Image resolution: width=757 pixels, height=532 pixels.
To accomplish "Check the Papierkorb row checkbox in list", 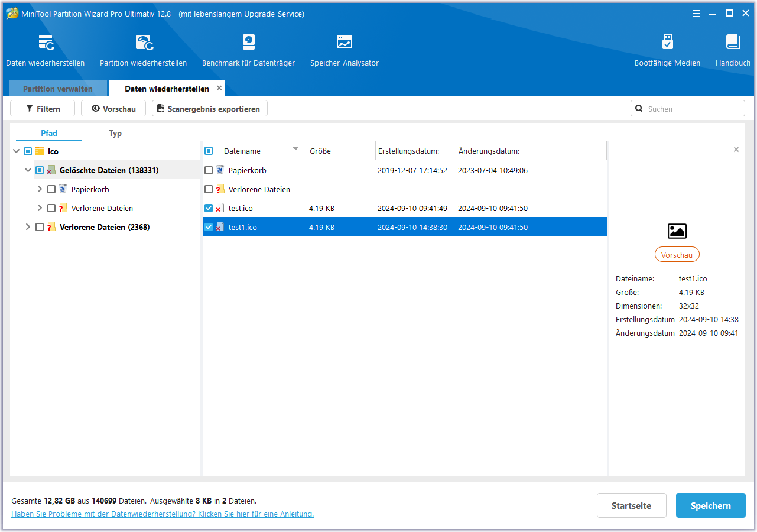I will [209, 170].
